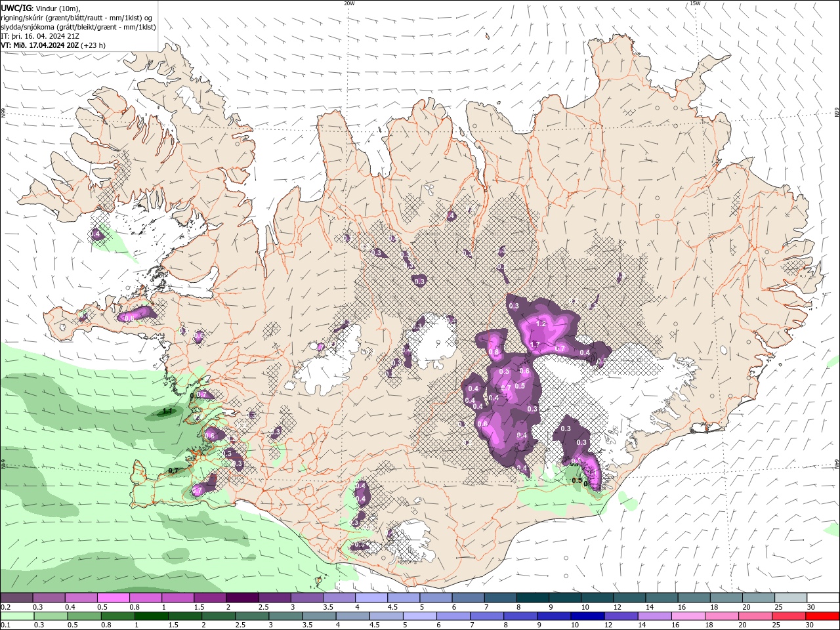This screenshot has height=630, width=840.
Task: Click the bright pink 0.5–0.8 snow legend swatch
Action: point(113,598)
